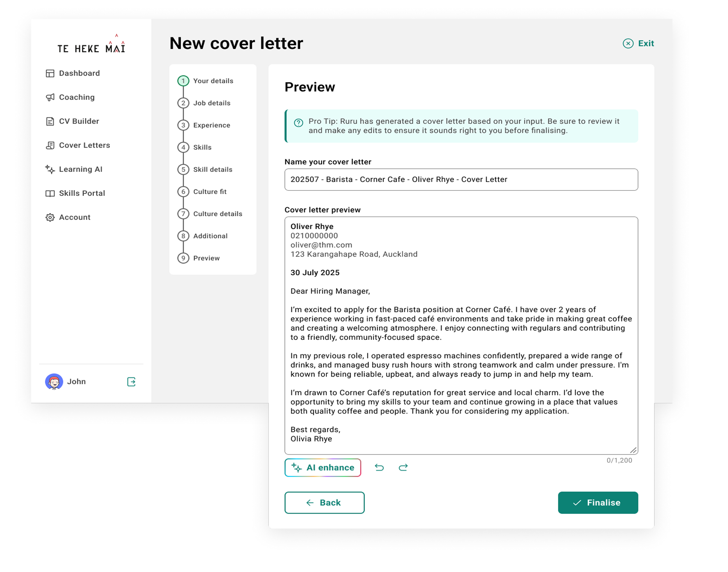
Task: Select the Additional step label
Action: pos(210,236)
